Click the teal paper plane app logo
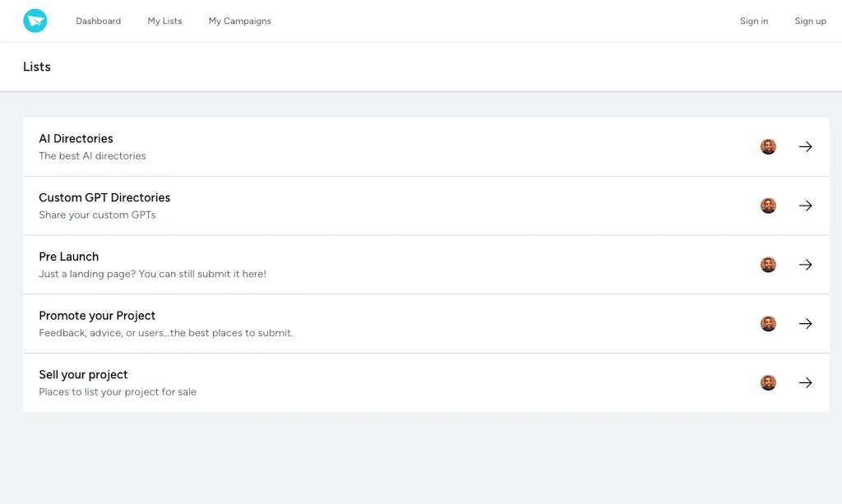The image size is (842, 504). (x=35, y=20)
